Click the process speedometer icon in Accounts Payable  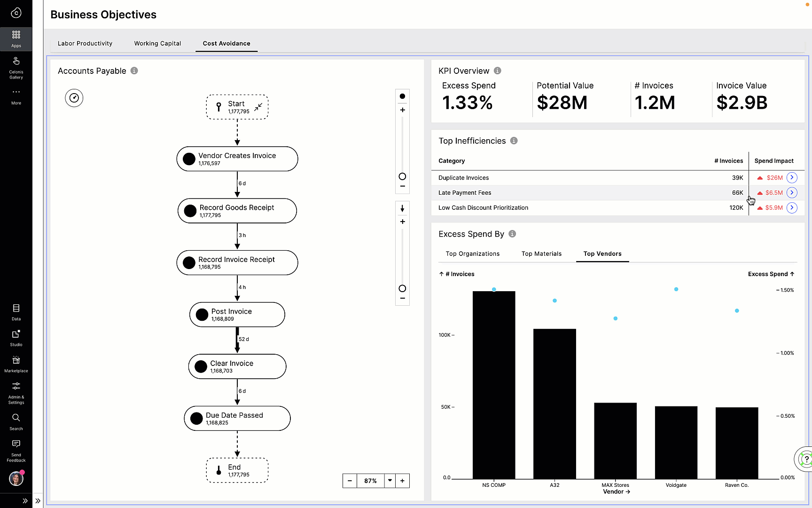click(x=74, y=98)
